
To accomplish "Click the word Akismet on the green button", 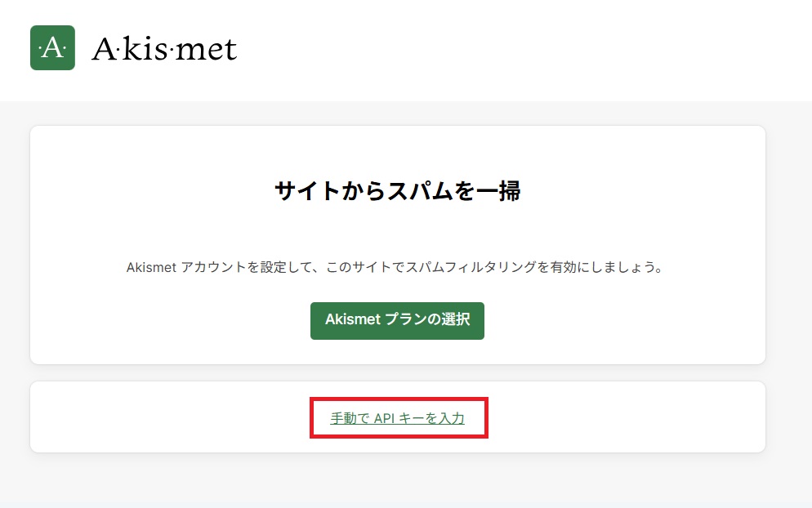I will (353, 319).
